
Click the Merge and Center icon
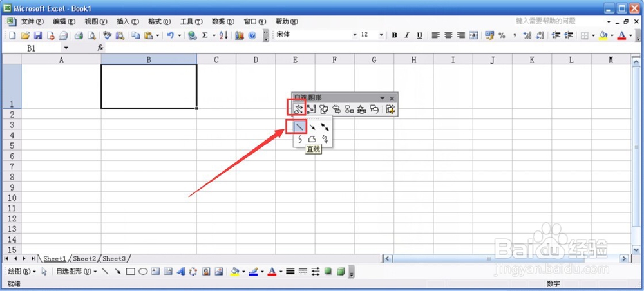(474, 35)
